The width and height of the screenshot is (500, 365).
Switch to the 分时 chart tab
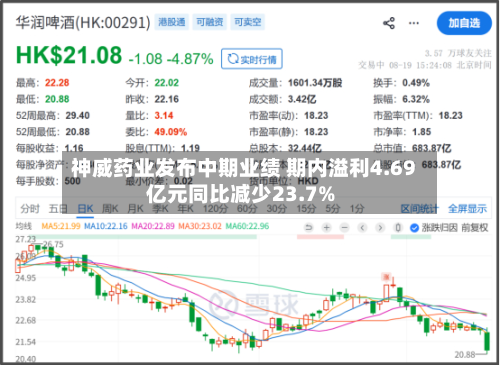(30, 209)
